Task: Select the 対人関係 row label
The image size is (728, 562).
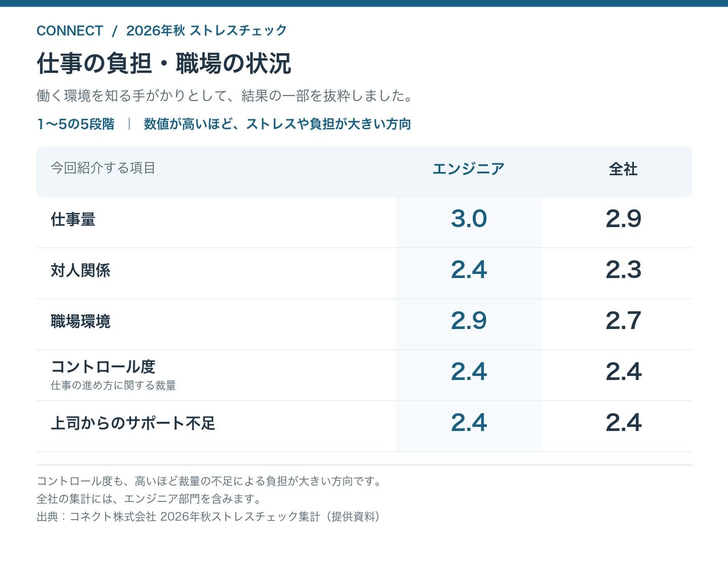Action: [x=80, y=270]
